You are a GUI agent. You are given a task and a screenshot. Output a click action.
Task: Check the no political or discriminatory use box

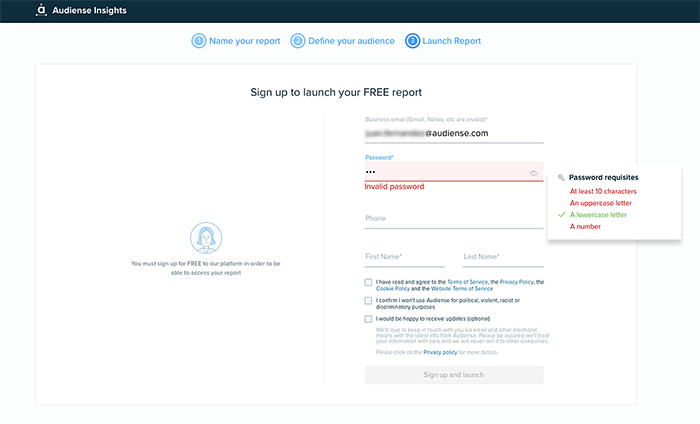(369, 300)
